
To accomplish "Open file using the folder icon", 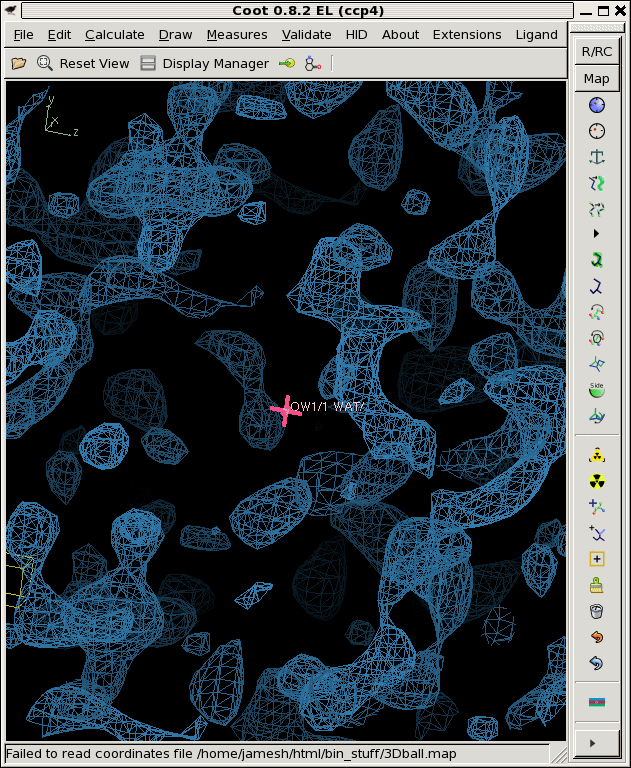I will pyautogui.click(x=18, y=63).
